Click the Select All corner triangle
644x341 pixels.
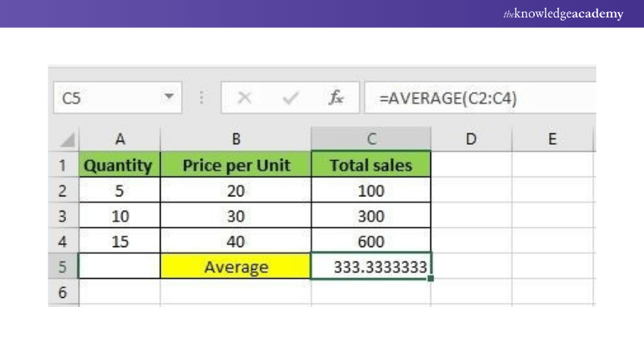(67, 139)
